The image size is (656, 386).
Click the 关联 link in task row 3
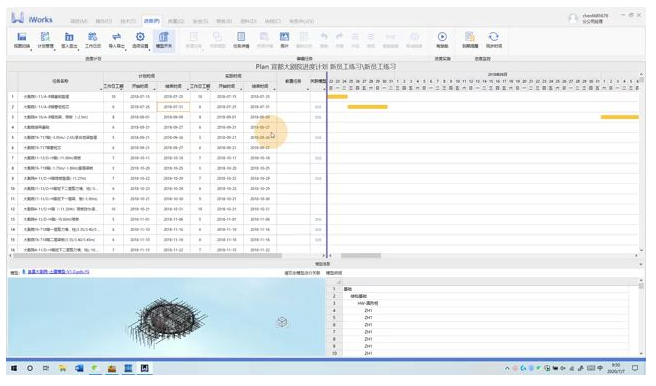(x=318, y=117)
